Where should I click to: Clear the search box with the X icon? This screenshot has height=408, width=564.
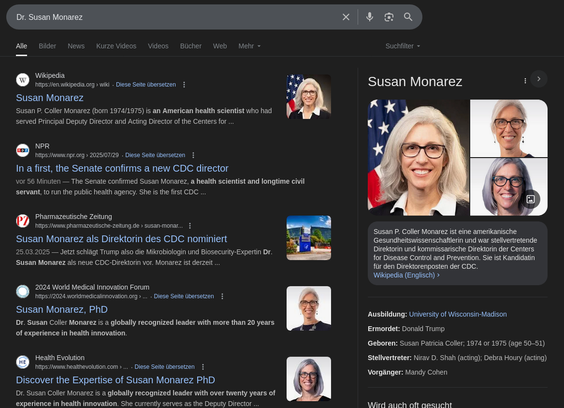(346, 17)
